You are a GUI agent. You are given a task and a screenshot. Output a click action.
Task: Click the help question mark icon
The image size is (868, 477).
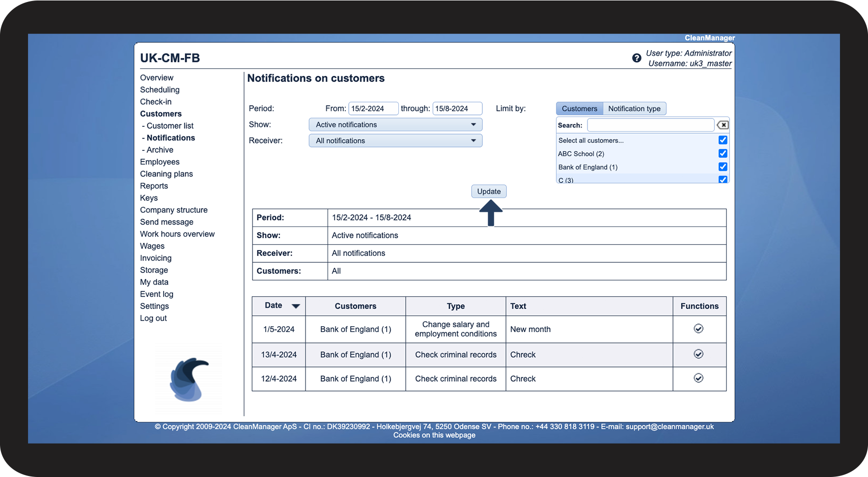[637, 58]
